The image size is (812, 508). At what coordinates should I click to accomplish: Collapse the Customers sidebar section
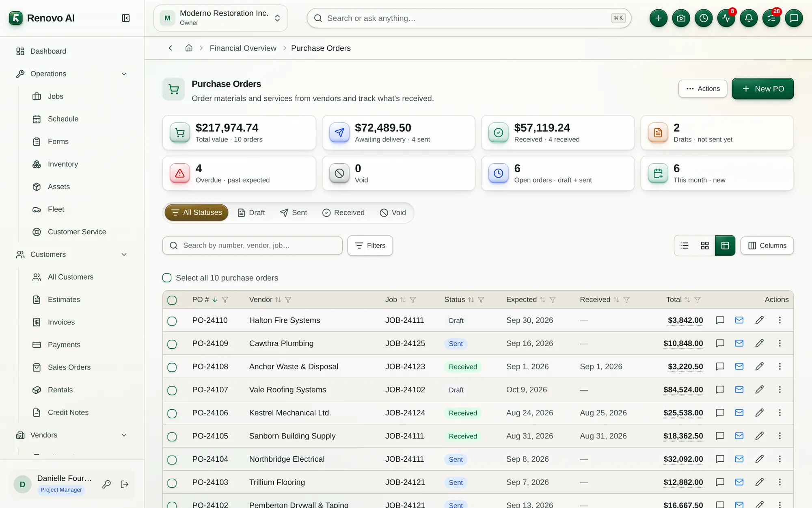coord(124,254)
